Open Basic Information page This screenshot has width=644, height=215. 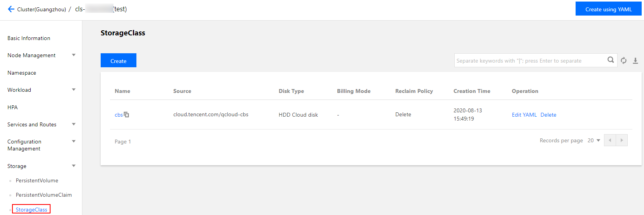pos(29,38)
